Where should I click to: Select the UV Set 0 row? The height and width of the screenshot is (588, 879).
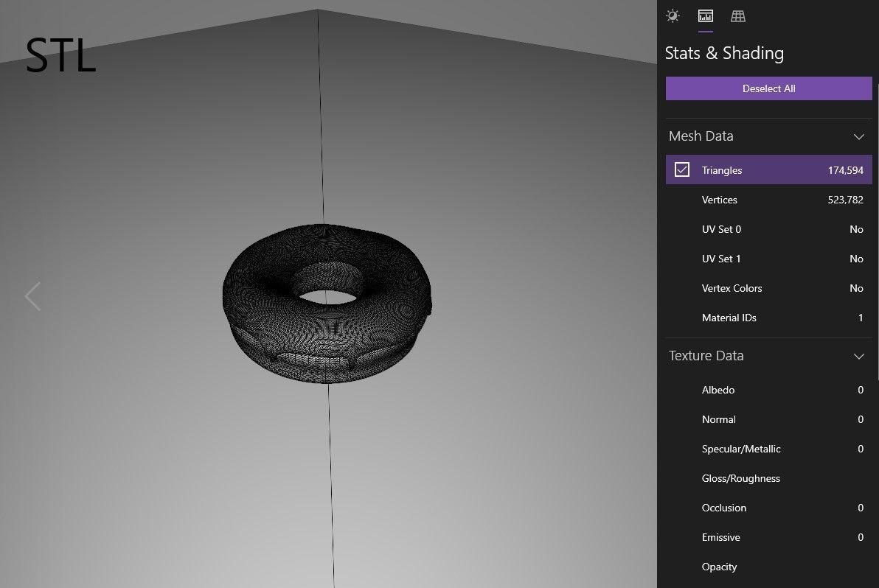(768, 229)
